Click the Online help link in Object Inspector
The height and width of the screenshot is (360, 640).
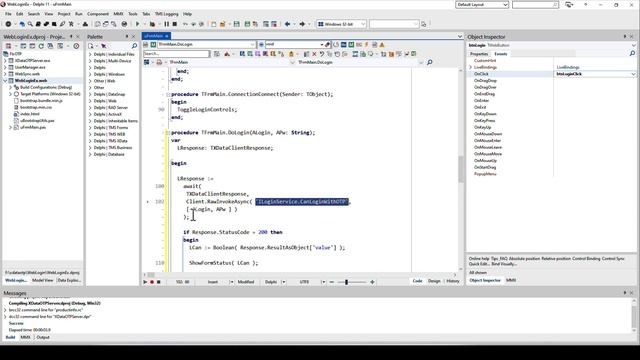point(479,259)
